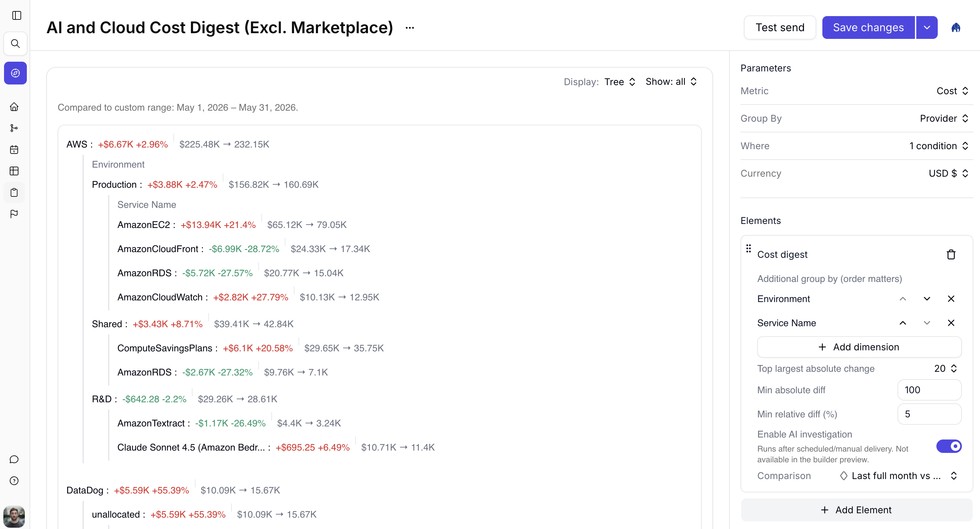The width and height of the screenshot is (980, 529).
Task: Open the branch/git icon in sidebar
Action: pyautogui.click(x=14, y=128)
